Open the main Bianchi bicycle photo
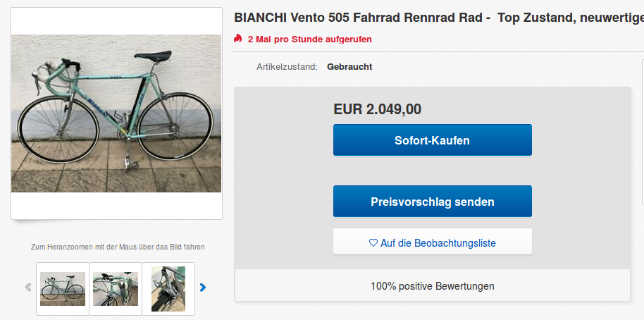The height and width of the screenshot is (320, 644). [x=116, y=113]
